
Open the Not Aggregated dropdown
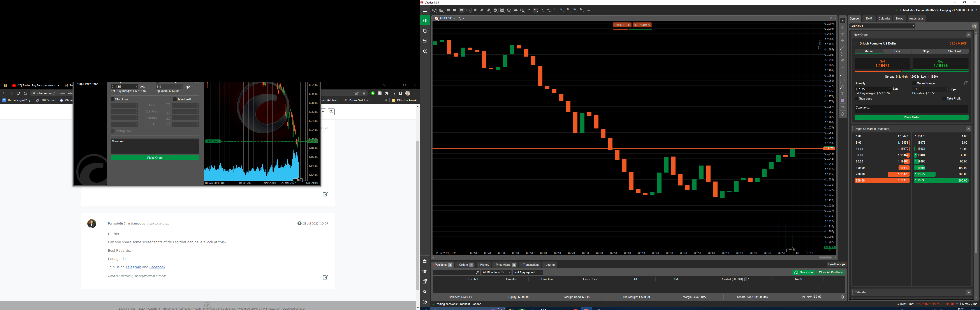(528, 273)
